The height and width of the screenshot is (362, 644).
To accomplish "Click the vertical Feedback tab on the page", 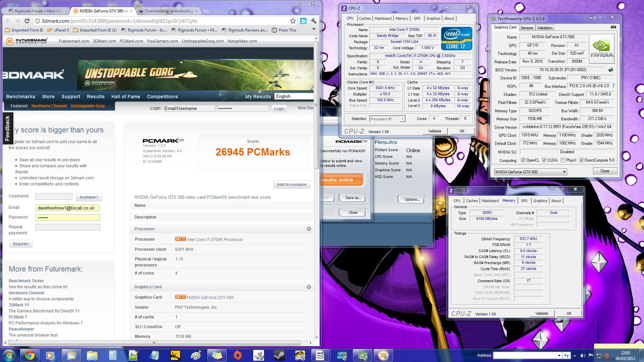I will [7, 128].
